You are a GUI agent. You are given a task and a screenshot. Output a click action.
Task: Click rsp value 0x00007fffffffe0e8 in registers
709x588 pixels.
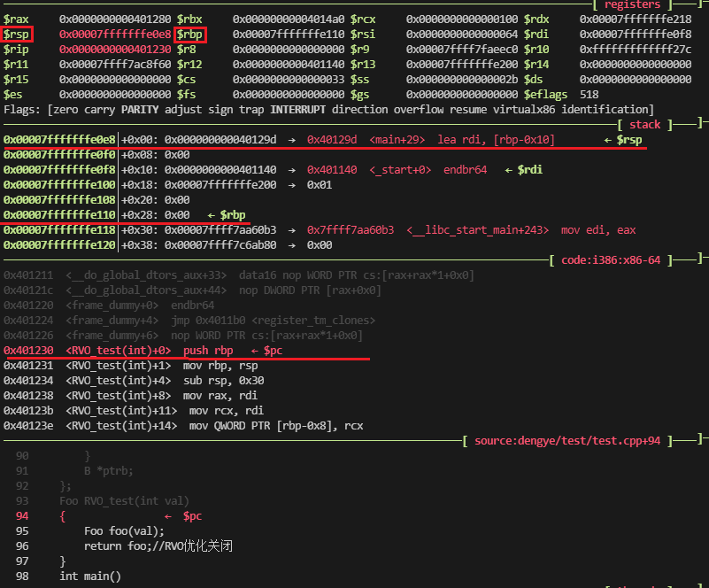(x=115, y=35)
